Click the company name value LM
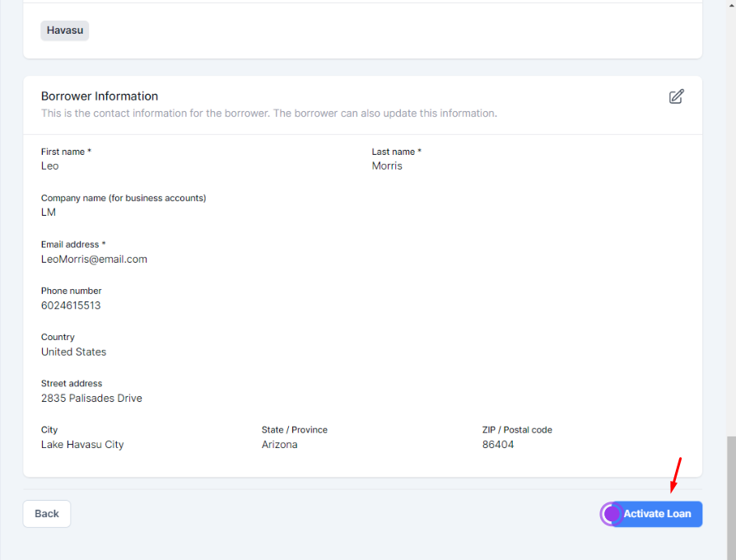The image size is (736, 560). pos(49,212)
